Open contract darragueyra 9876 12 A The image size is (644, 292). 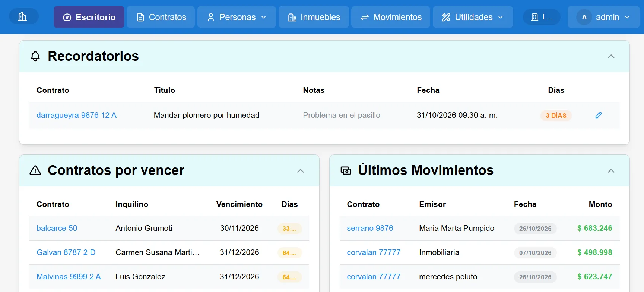point(76,115)
